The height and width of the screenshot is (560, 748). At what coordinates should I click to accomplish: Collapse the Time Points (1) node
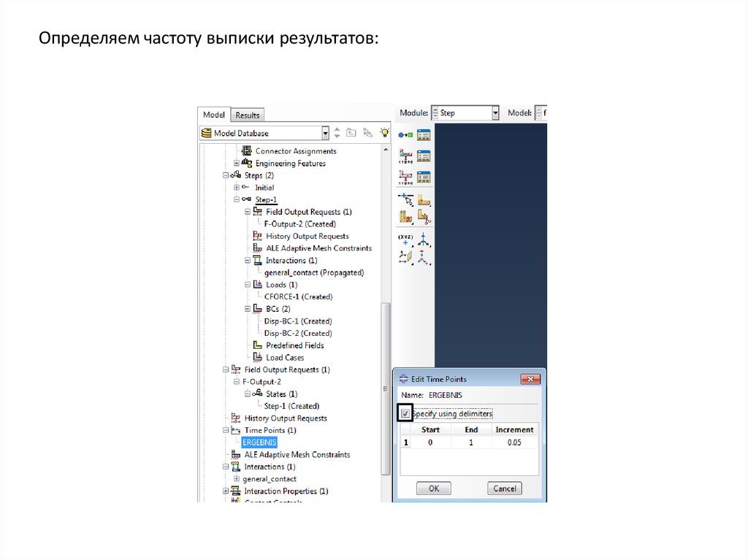(x=226, y=430)
